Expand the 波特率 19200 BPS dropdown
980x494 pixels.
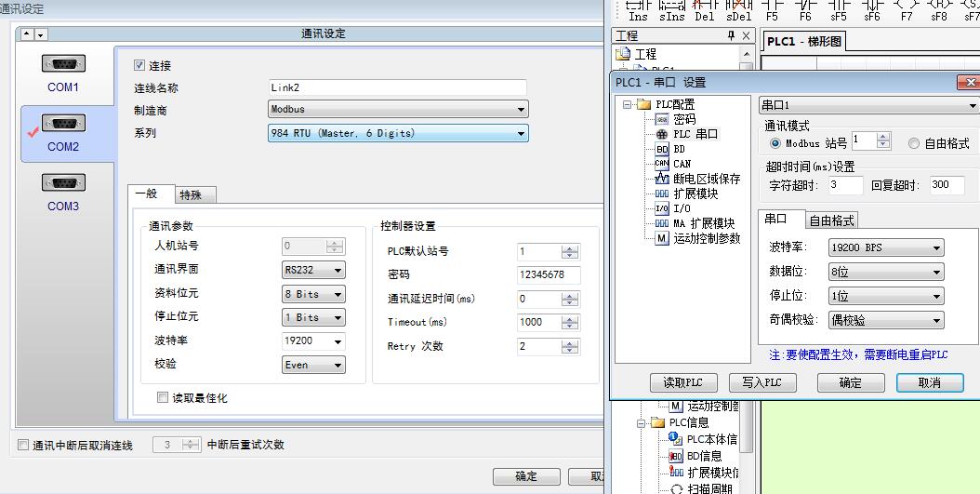click(884, 247)
